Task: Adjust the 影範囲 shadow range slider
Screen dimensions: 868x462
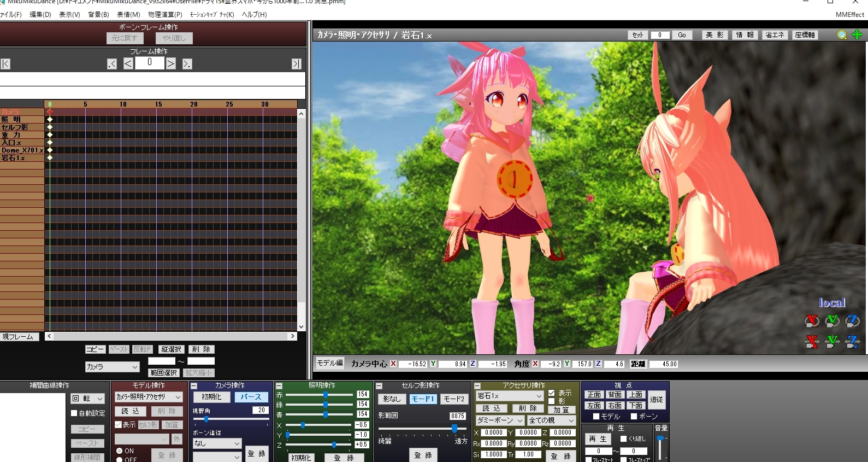Action: [x=454, y=428]
